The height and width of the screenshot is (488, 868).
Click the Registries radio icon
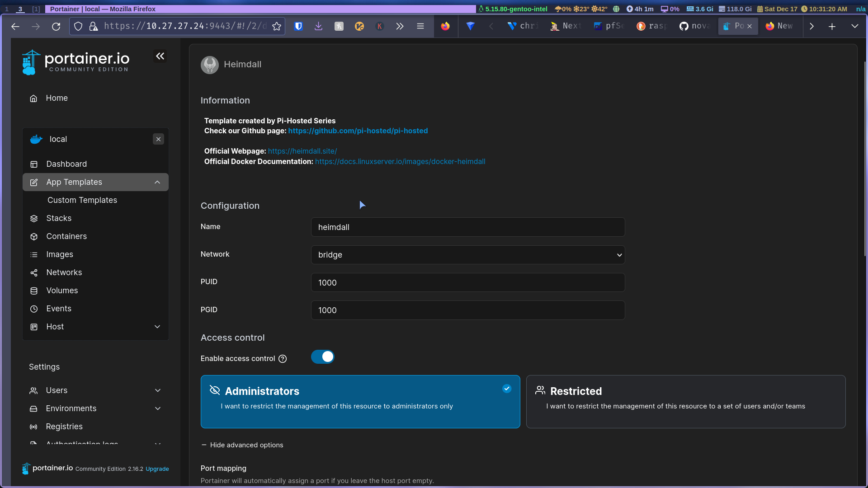coord(33,427)
